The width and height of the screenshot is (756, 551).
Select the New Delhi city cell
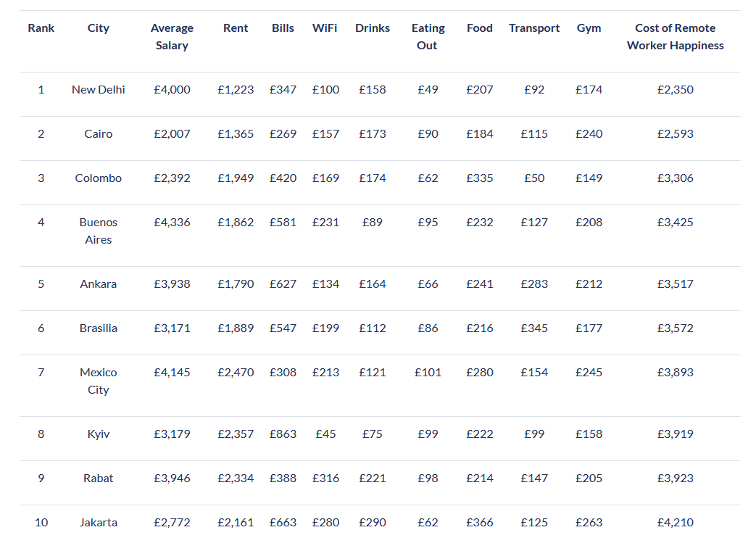click(x=98, y=90)
